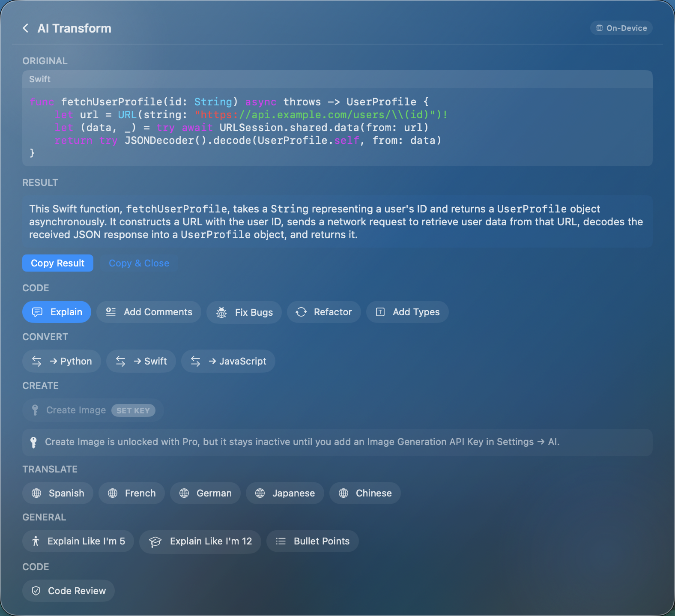This screenshot has height=616, width=675.
Task: Choose Add Comments
Action: pyautogui.click(x=149, y=312)
